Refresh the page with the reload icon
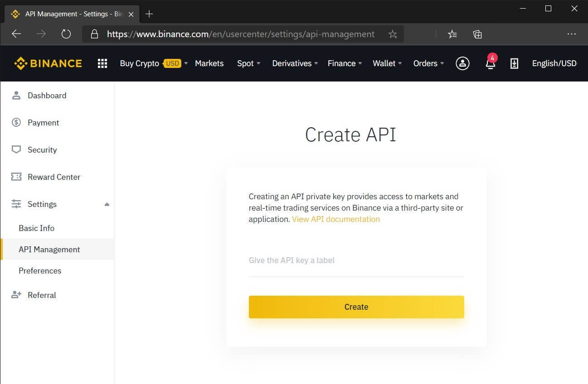This screenshot has height=384, width=588. (x=66, y=34)
